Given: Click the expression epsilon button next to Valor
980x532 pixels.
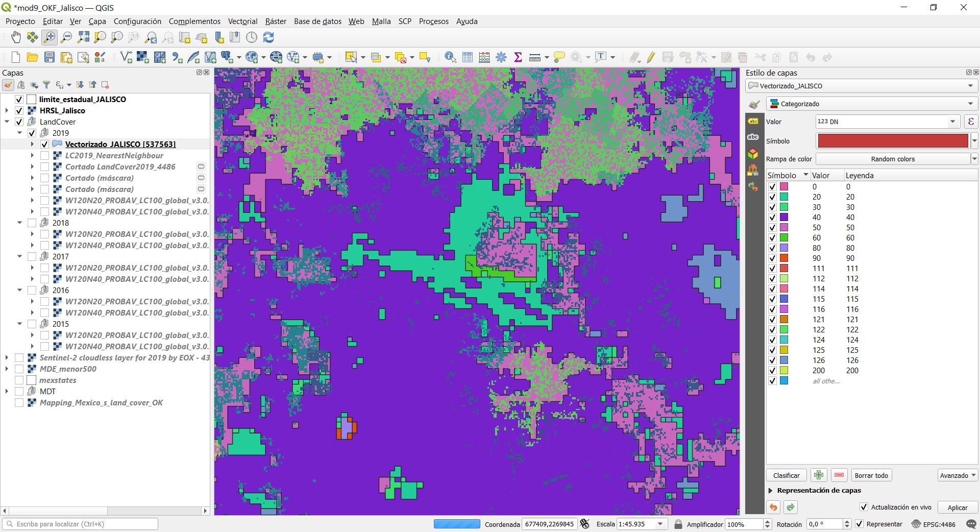Looking at the screenshot, I should (x=971, y=122).
